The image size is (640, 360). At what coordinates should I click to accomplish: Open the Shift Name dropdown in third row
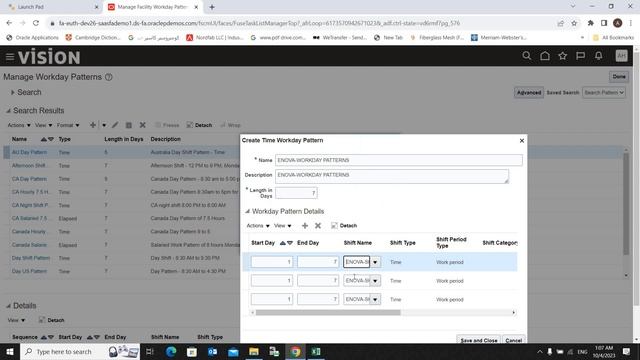[375, 299]
